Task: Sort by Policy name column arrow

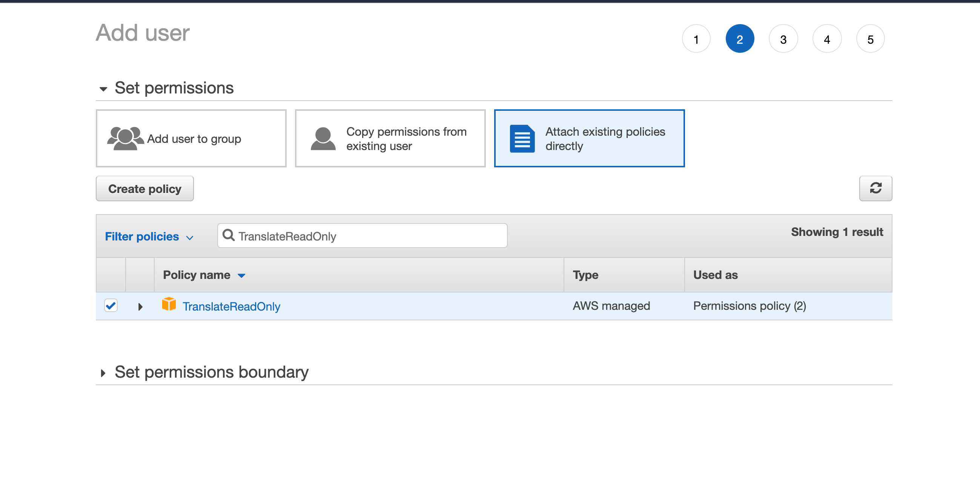Action: (x=241, y=275)
